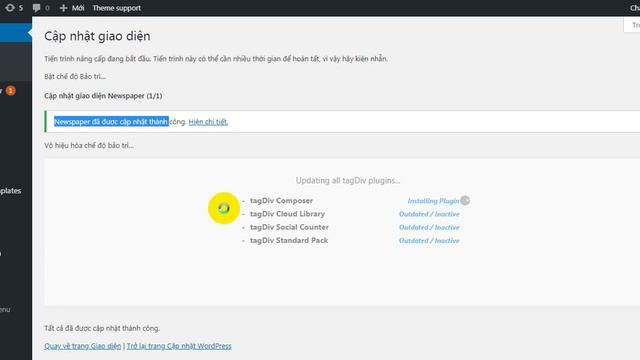Click the Hiện chi tiết link
This screenshot has height=360, width=640.
(x=208, y=122)
